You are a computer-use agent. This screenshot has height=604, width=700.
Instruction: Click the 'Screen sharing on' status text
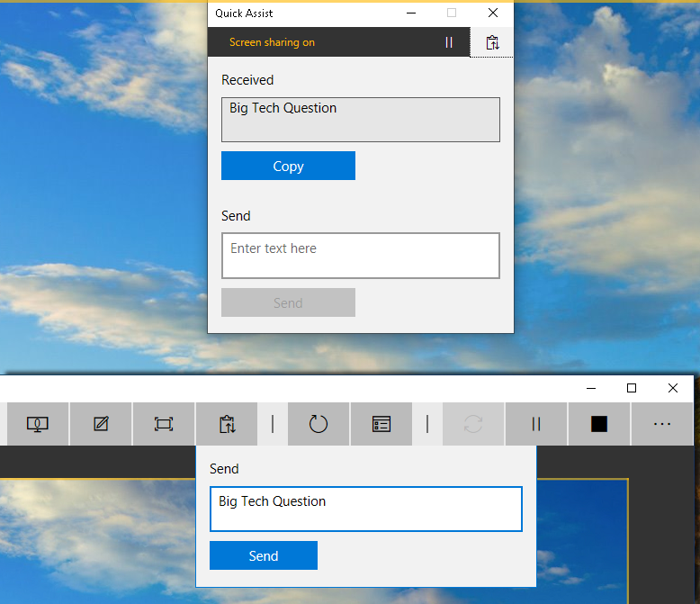point(272,42)
